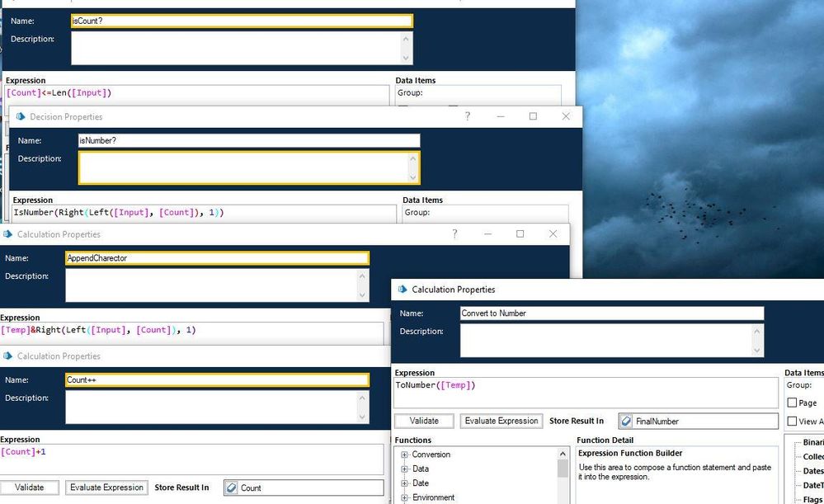Click the Blue Prism icon in AppendCharector Calculation Properties title
824x504 pixels.
pyautogui.click(x=7, y=234)
